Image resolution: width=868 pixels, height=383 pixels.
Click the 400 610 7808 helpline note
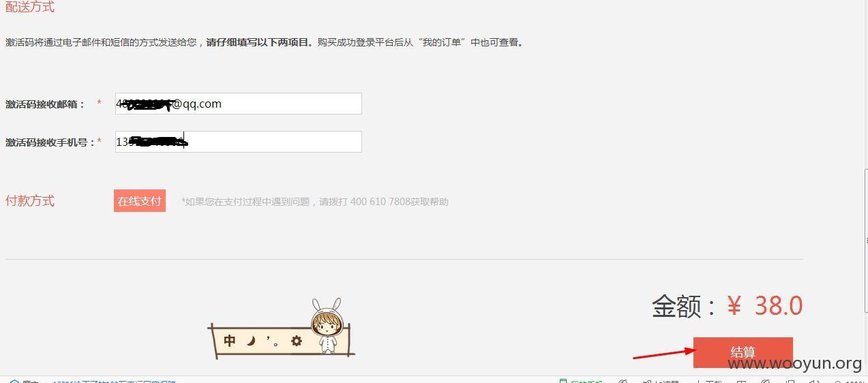click(x=315, y=202)
